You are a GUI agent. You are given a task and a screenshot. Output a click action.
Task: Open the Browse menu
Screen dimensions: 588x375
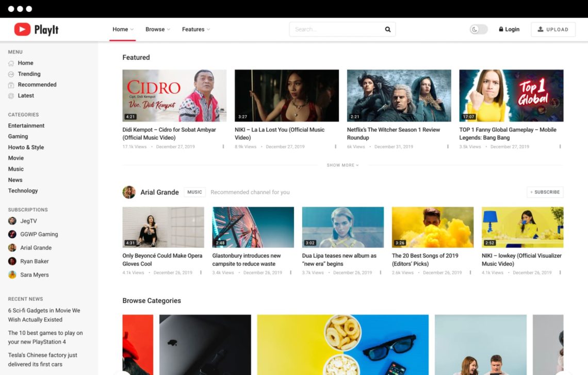tap(157, 29)
